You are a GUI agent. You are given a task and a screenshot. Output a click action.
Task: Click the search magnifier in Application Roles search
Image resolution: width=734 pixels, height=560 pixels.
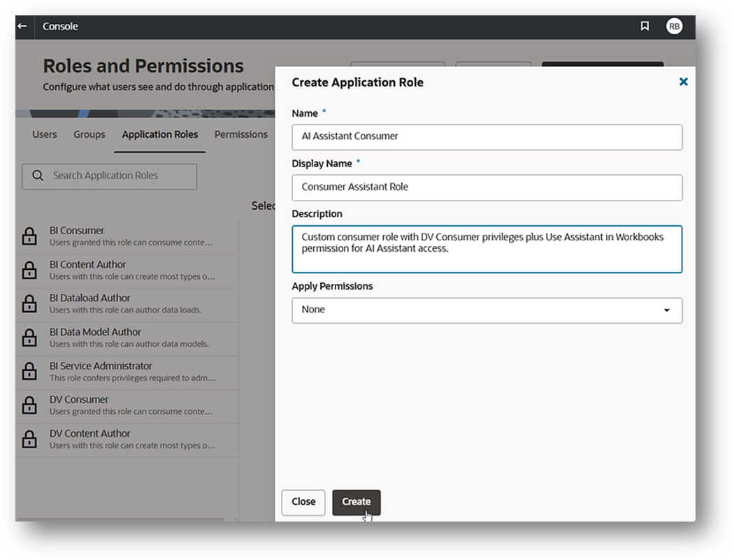click(x=38, y=176)
